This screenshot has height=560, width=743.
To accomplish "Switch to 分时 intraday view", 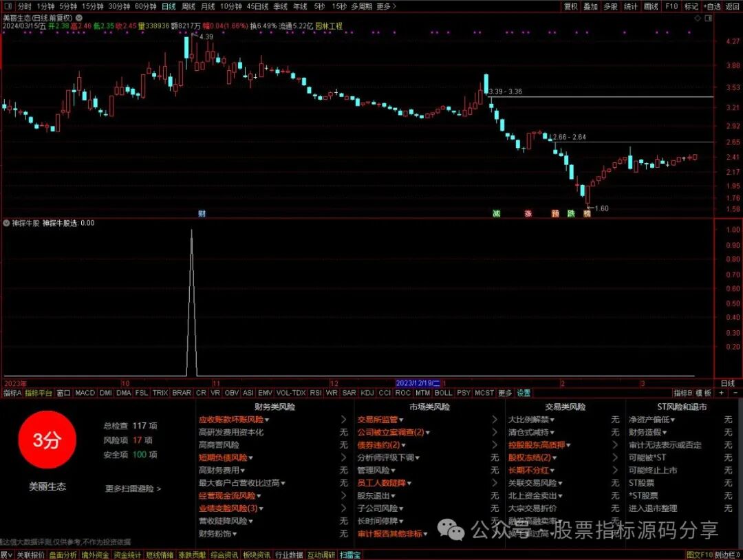I will [x=24, y=6].
